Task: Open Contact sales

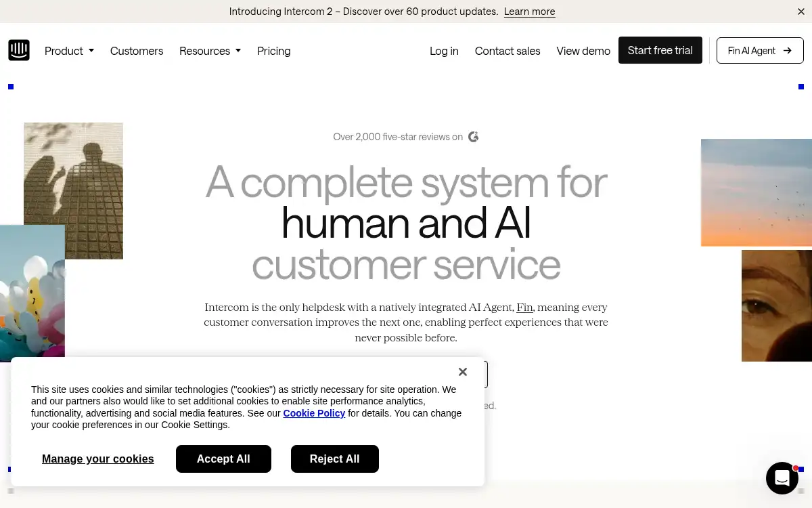Action: 507,51
